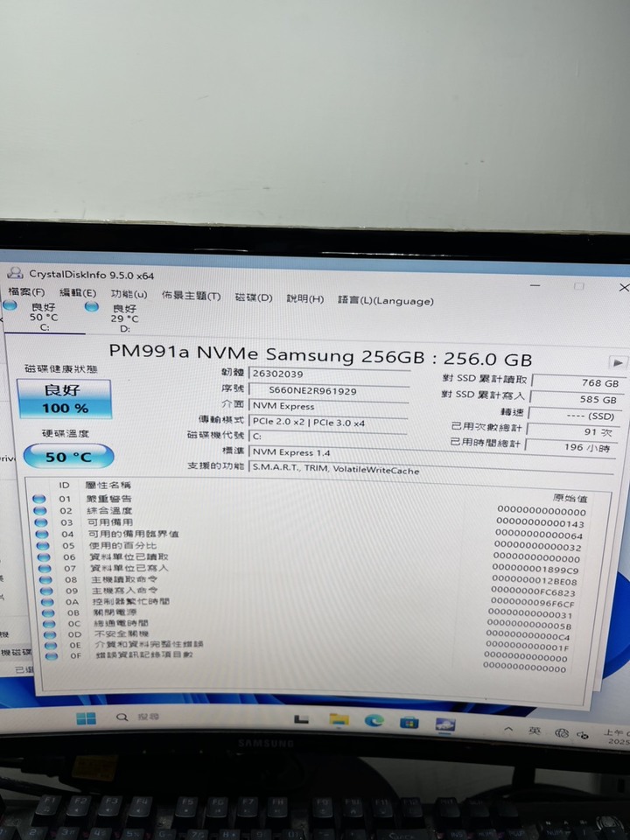The image size is (630, 840).
Task: Click the firmware field 26302039
Action: [329, 374]
